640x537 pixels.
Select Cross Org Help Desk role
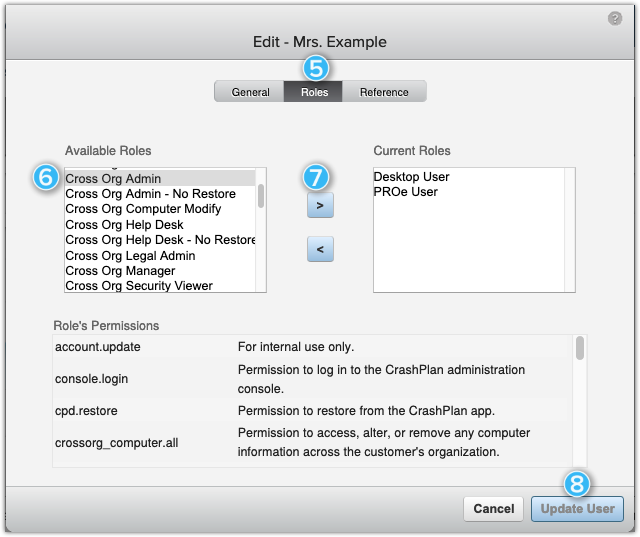tap(160, 224)
